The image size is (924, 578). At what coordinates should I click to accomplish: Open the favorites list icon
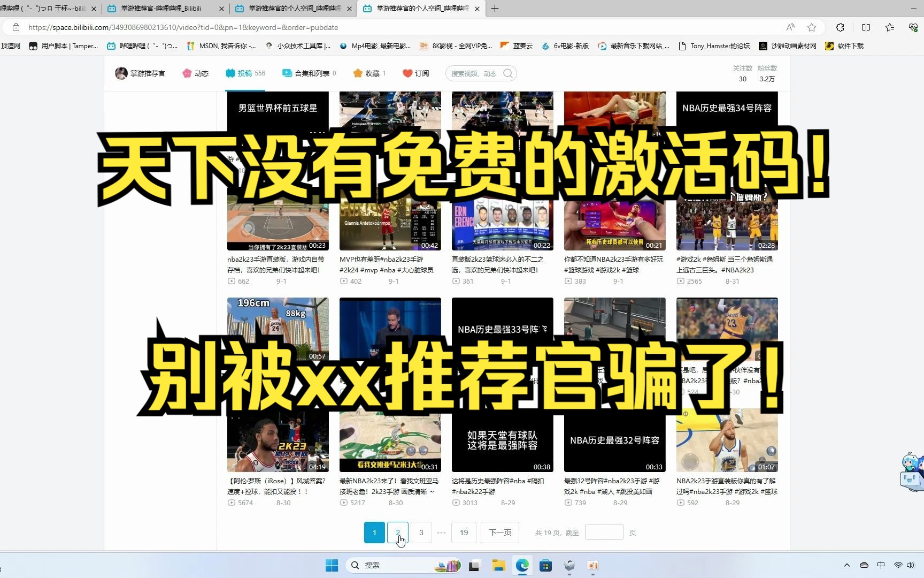890,27
